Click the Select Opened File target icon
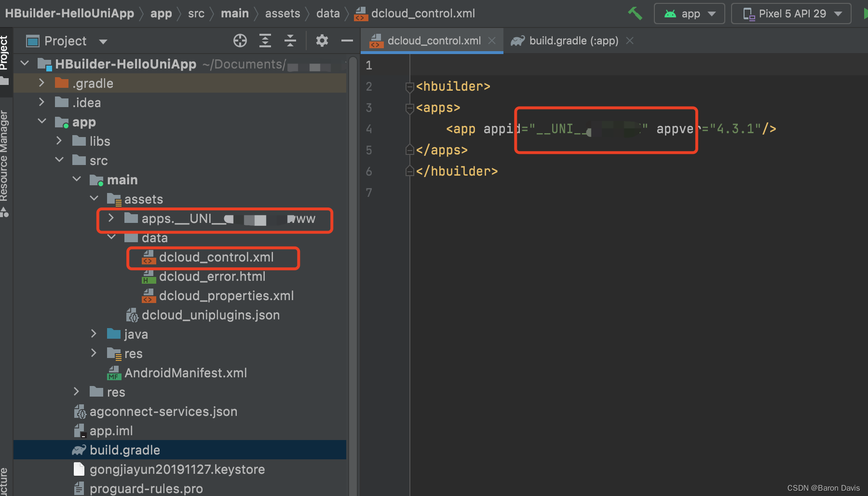This screenshot has height=496, width=868. point(240,41)
